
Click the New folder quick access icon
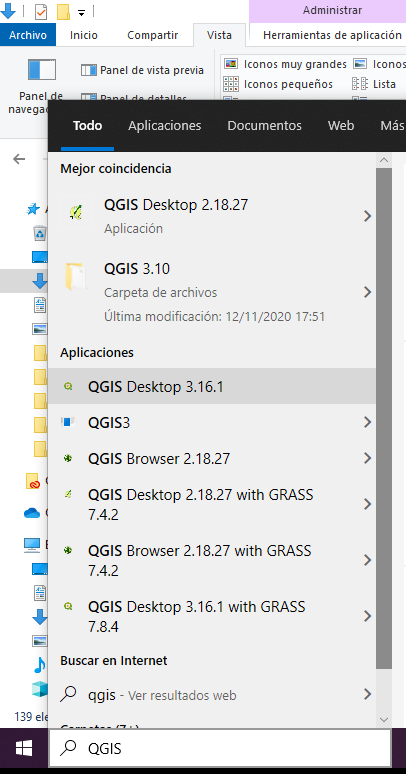[63, 12]
